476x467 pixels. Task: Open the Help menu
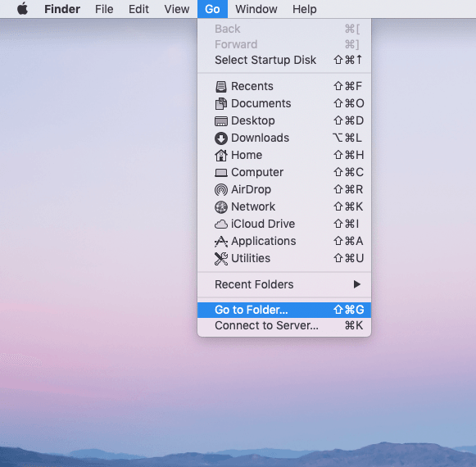click(x=305, y=9)
